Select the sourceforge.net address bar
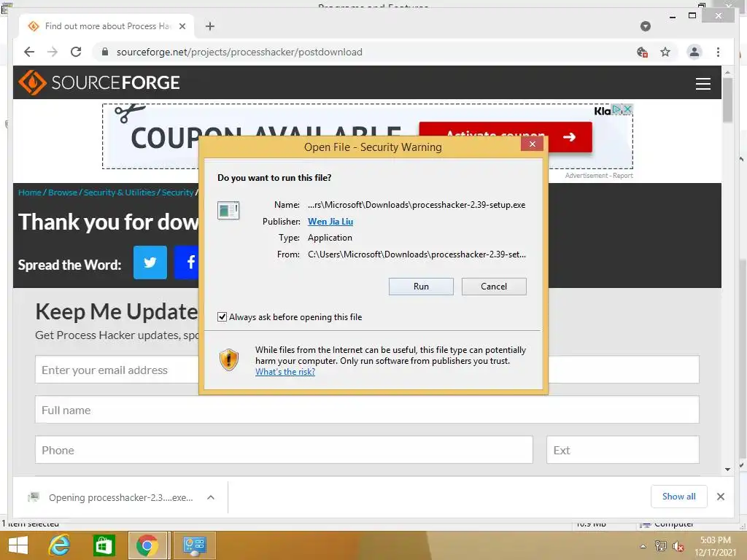Screen dimensions: 747x560 point(239,52)
